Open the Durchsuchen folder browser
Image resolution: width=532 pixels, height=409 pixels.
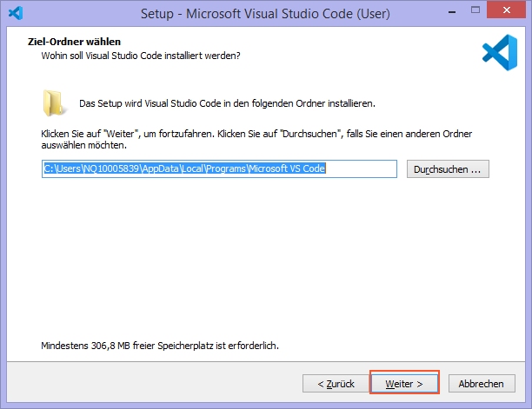click(448, 168)
